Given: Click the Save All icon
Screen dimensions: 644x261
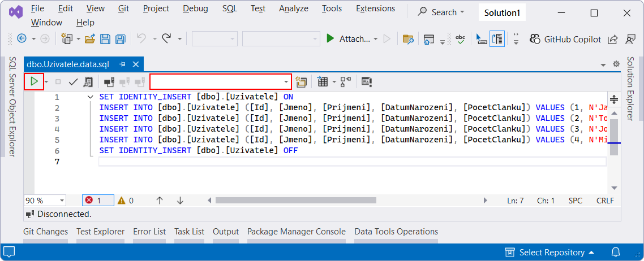Looking at the screenshot, I should (x=121, y=39).
